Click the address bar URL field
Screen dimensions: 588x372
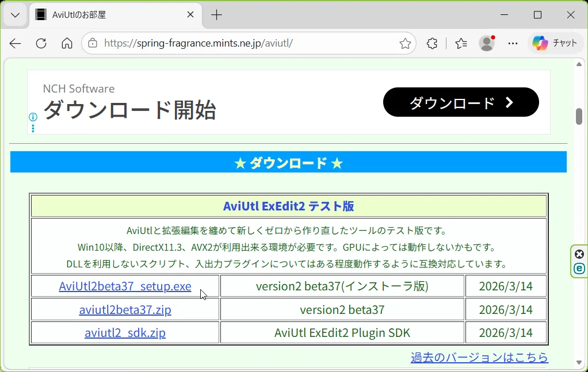coord(247,43)
